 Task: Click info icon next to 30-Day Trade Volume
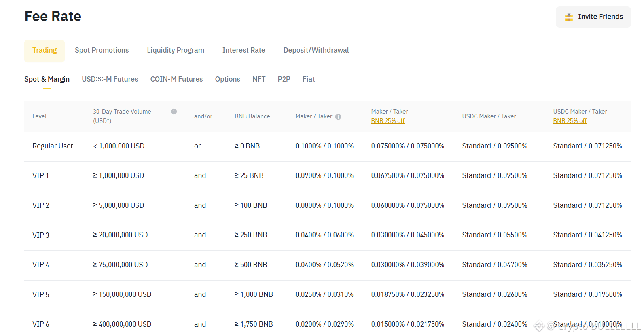[174, 112]
